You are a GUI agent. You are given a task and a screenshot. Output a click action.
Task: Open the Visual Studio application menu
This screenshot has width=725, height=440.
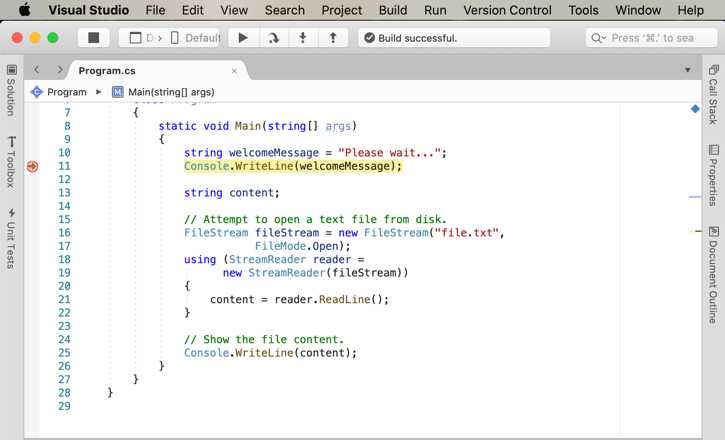click(x=89, y=10)
